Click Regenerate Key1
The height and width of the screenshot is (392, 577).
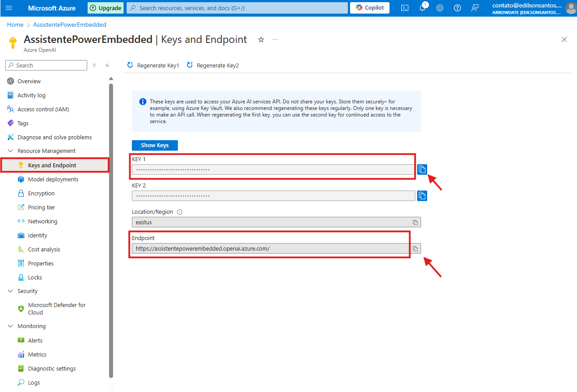tap(153, 65)
